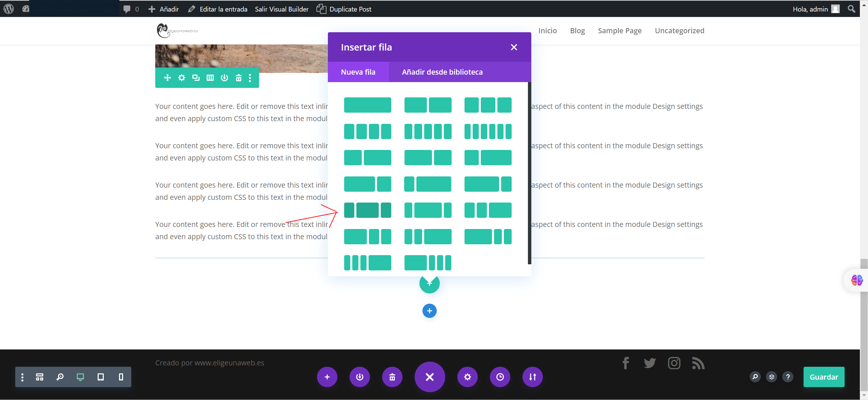Switch to tablet preview mode
The height and width of the screenshot is (400, 868).
(101, 377)
